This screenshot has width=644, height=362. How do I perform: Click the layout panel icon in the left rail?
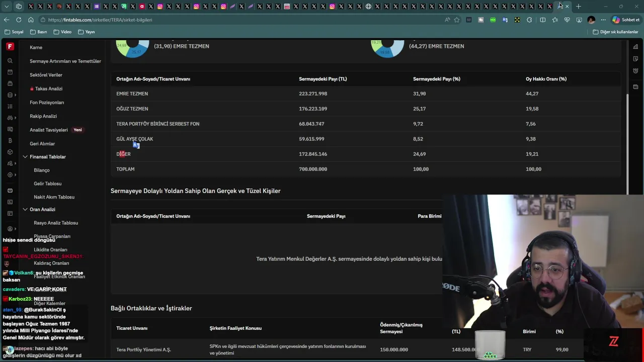(10, 214)
